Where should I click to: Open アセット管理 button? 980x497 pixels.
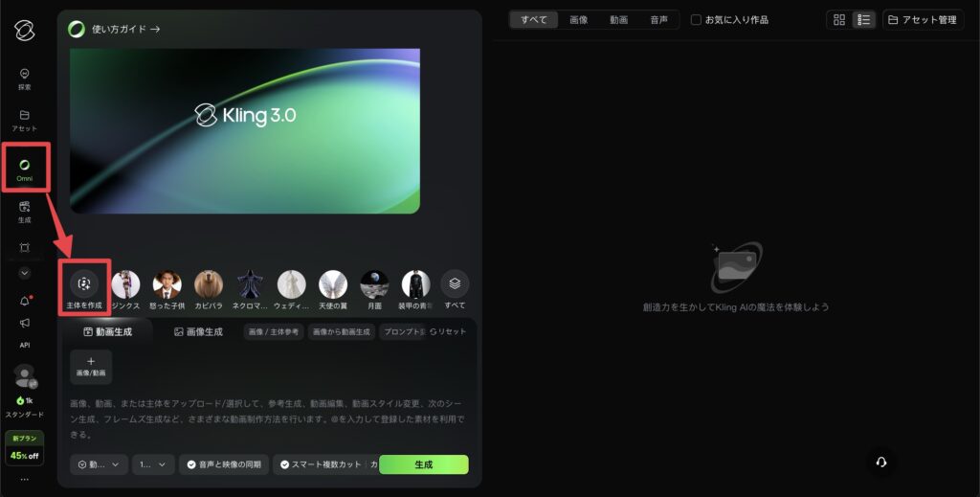(x=923, y=20)
